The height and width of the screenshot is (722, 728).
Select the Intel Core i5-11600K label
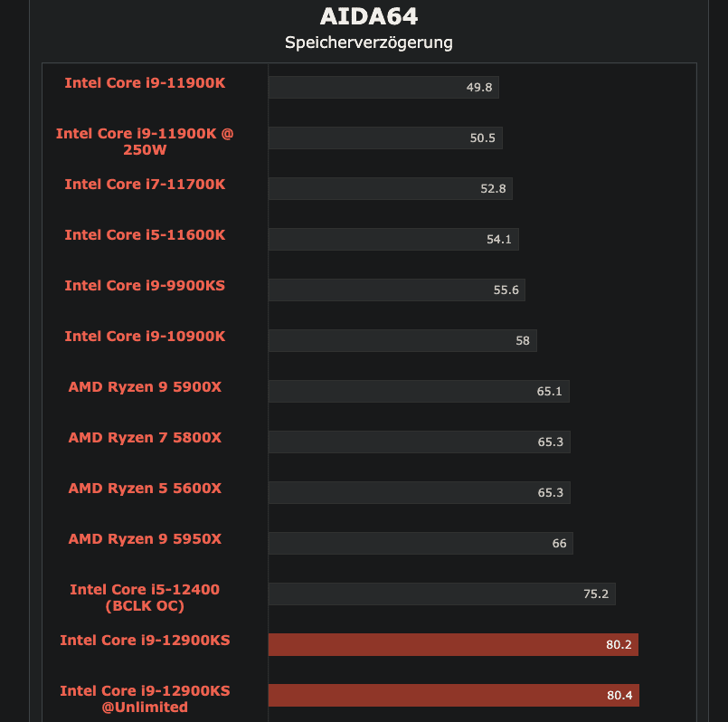click(145, 235)
